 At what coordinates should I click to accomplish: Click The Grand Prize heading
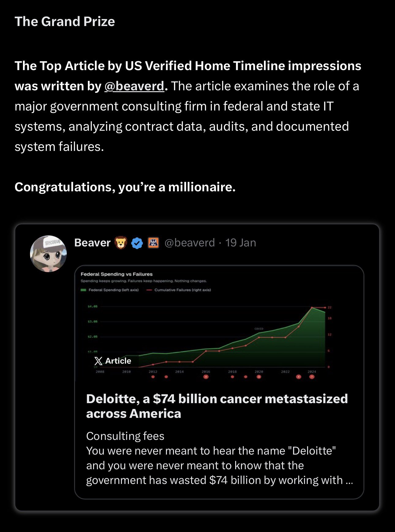pyautogui.click(x=65, y=22)
